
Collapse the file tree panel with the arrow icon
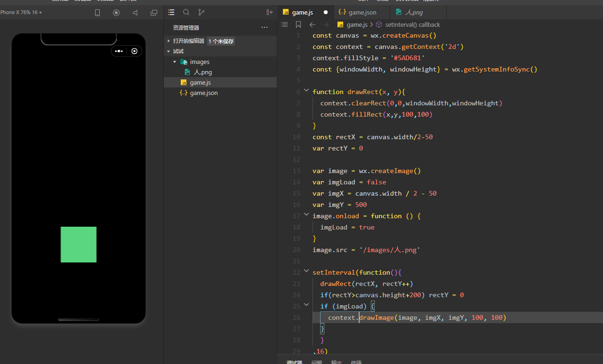click(x=270, y=12)
